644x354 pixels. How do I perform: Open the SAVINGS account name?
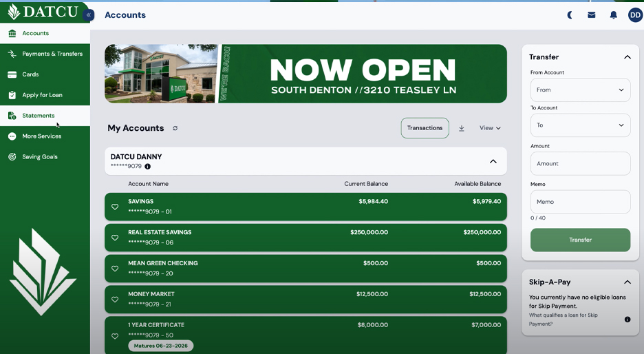coord(141,202)
